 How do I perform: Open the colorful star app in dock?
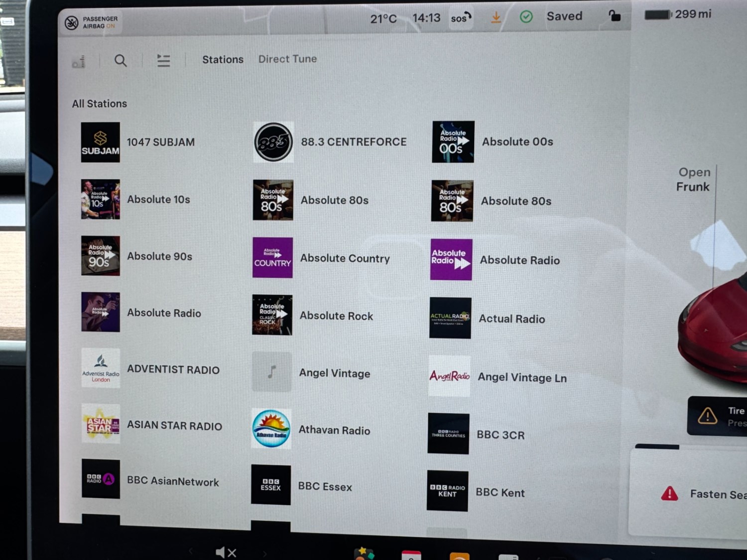(364, 554)
